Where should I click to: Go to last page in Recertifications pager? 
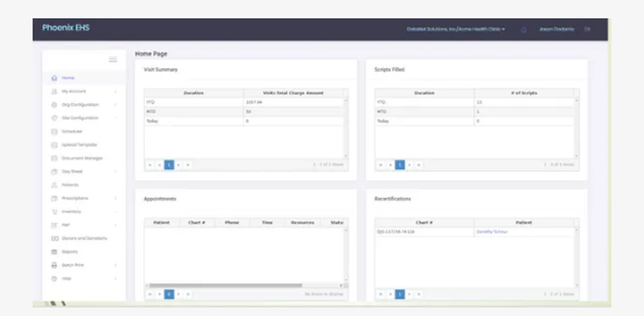click(419, 294)
